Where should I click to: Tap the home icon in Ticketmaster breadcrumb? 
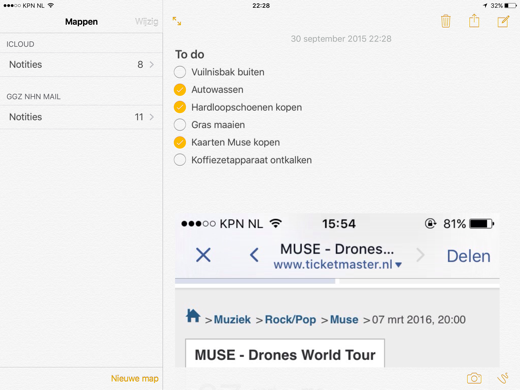[193, 315]
